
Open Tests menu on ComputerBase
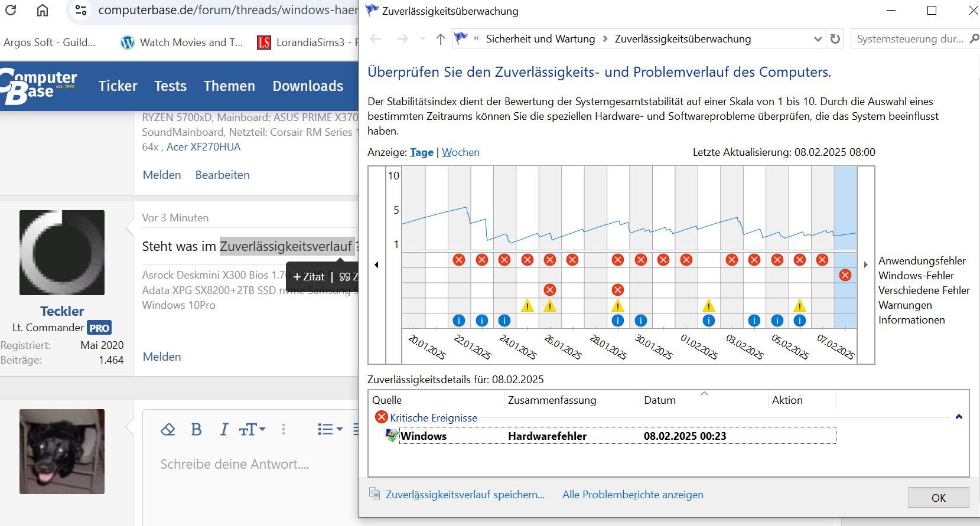tap(171, 86)
